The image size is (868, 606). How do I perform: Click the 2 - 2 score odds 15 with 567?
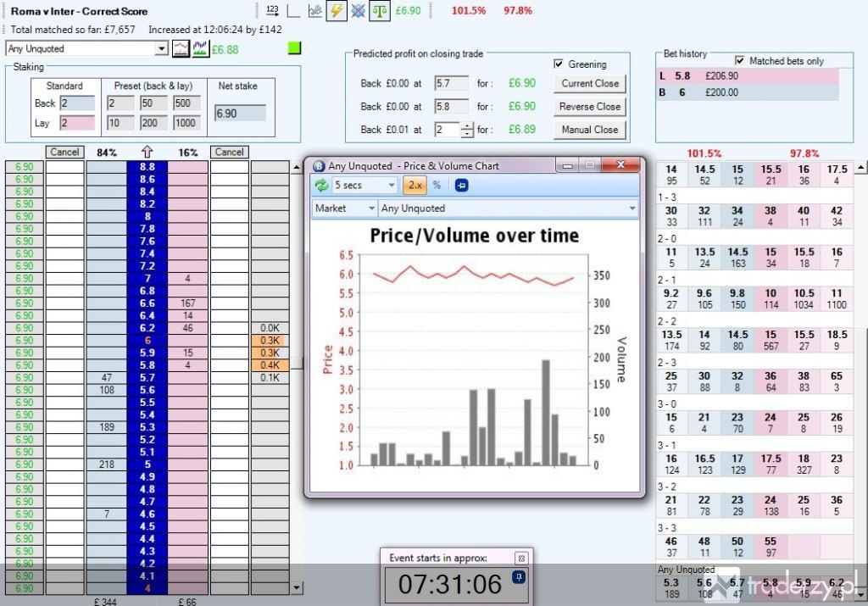771,341
